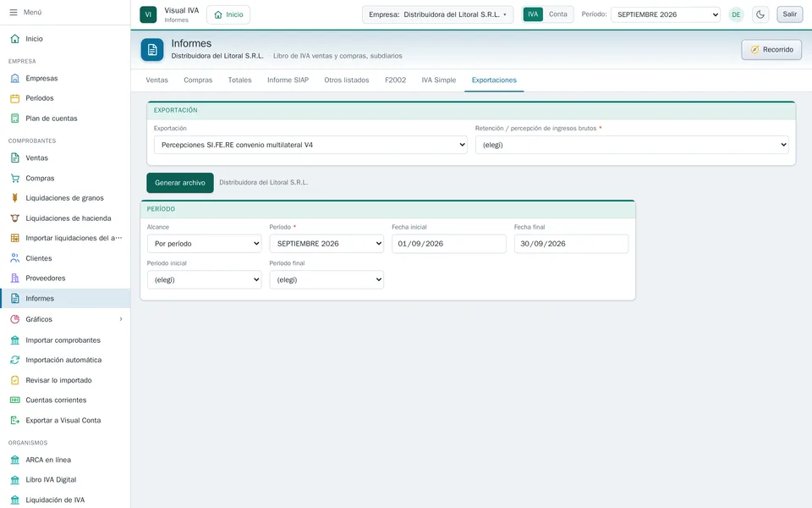The image size is (812, 508).
Task: Toggle dark mode with moon icon
Action: [x=760, y=14]
